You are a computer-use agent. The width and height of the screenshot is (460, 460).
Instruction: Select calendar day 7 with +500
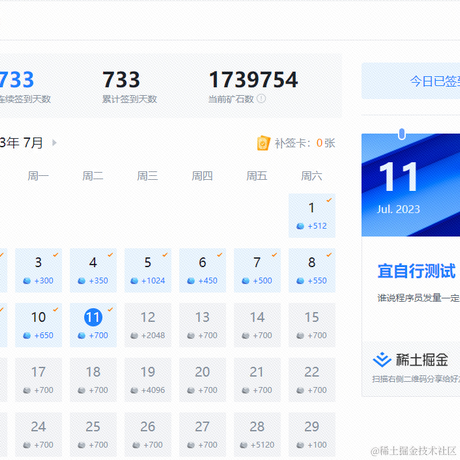[257, 270]
